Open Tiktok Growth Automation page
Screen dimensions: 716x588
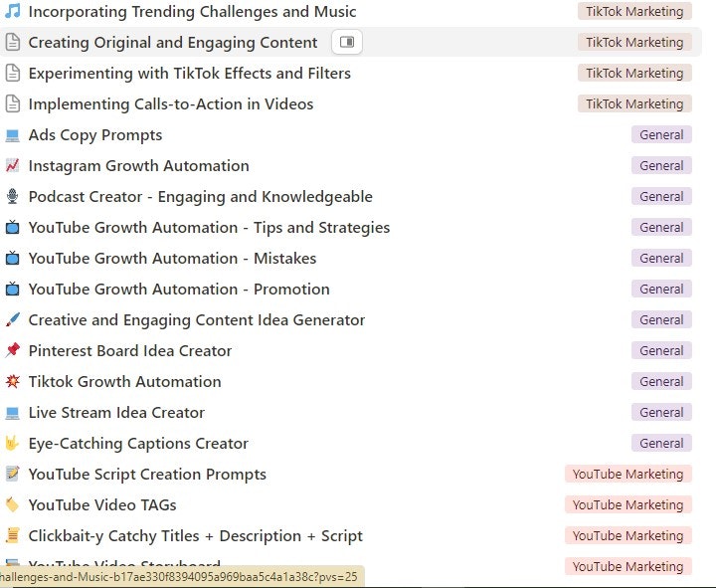(x=124, y=381)
